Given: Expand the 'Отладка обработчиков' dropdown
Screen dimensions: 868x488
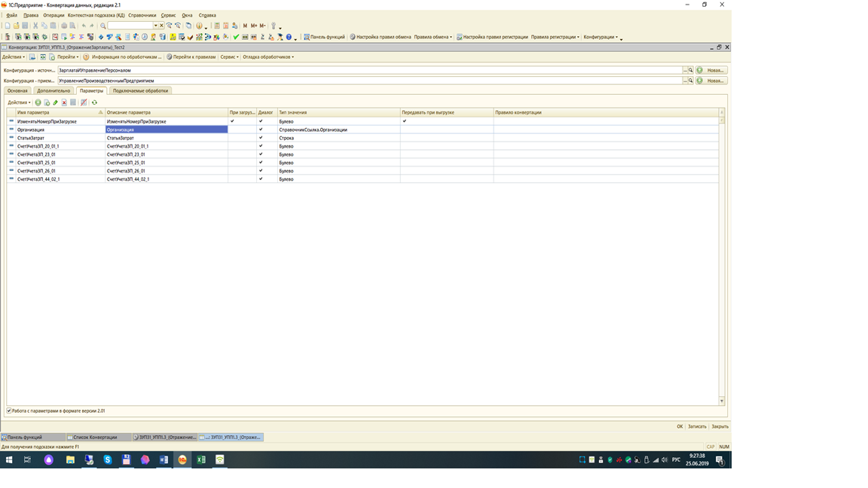Looking at the screenshot, I should tap(268, 57).
